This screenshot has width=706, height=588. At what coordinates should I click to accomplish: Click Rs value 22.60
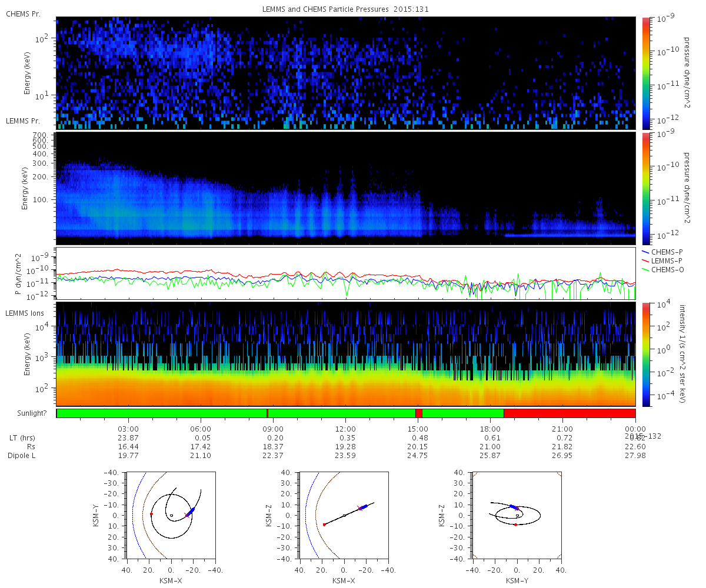pos(635,447)
